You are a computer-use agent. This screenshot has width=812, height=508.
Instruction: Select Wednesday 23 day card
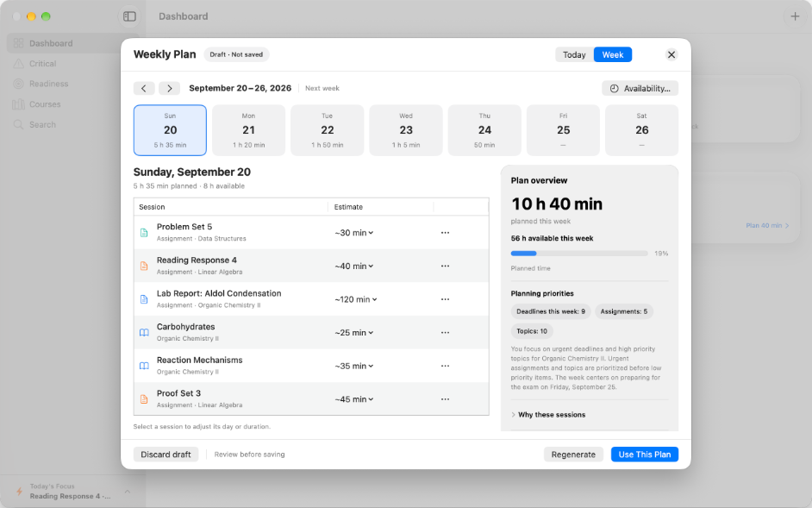pyautogui.click(x=406, y=130)
